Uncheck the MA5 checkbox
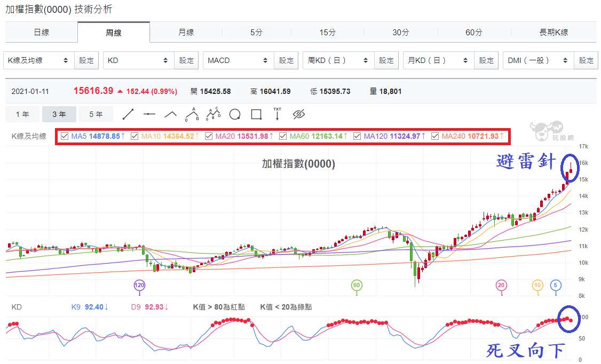The width and height of the screenshot is (601, 364). (65, 136)
